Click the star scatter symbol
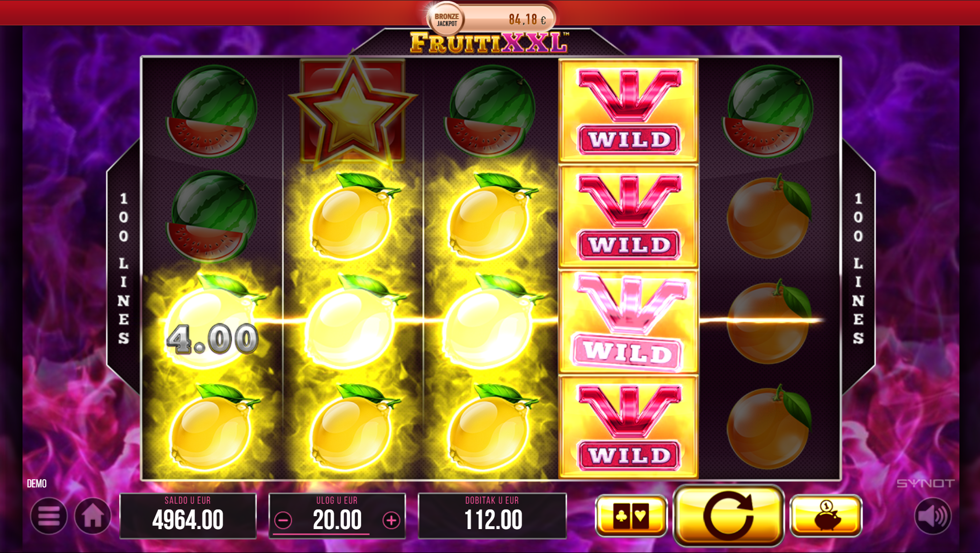This screenshot has height=553, width=980. click(353, 111)
